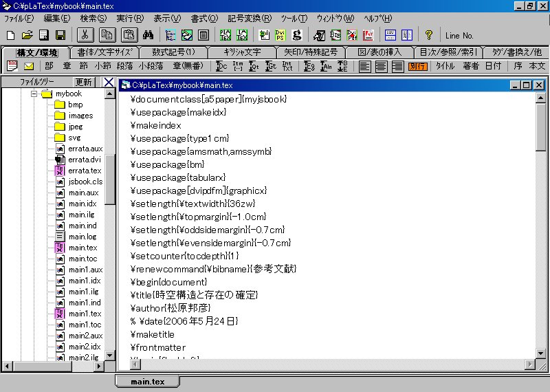The image size is (550, 392).
Task: Open the 書式(O) menu
Action: (203, 18)
